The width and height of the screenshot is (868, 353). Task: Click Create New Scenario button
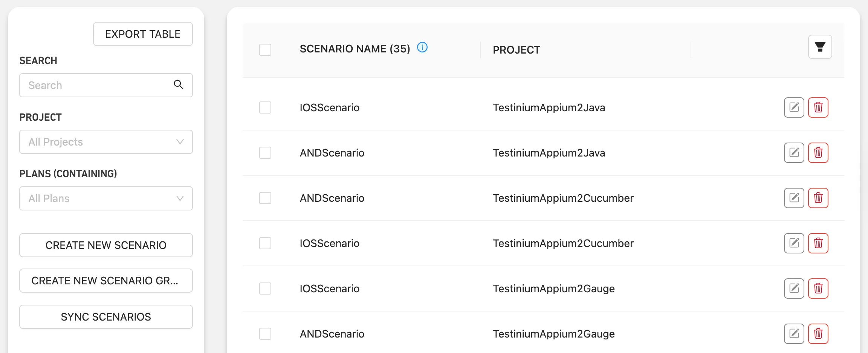[x=106, y=245]
